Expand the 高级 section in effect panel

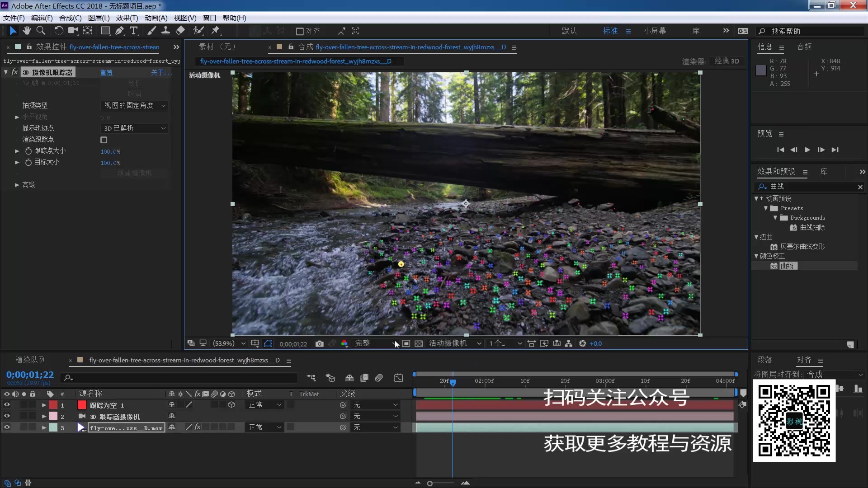coord(17,184)
